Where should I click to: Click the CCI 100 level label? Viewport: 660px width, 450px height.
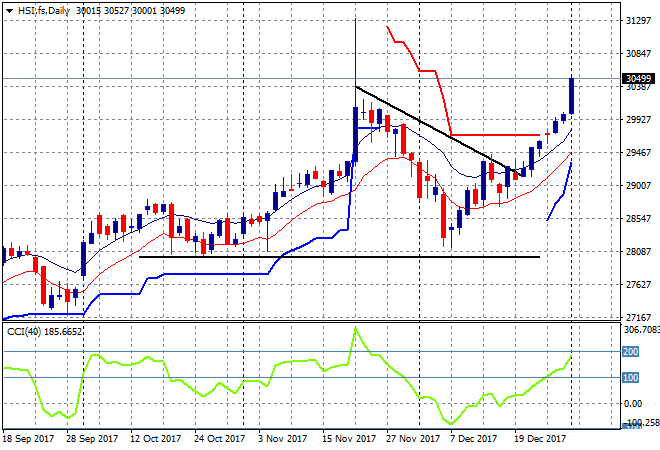(631, 378)
